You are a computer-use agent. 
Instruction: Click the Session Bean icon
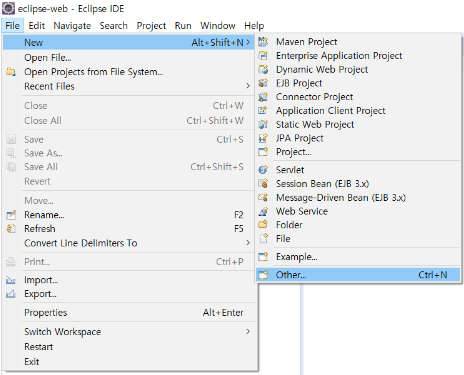(263, 183)
